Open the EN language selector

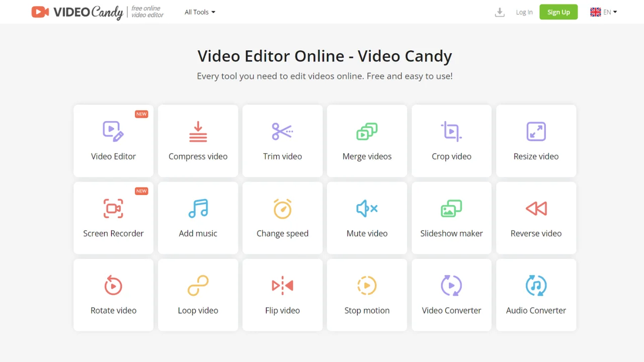pos(603,12)
